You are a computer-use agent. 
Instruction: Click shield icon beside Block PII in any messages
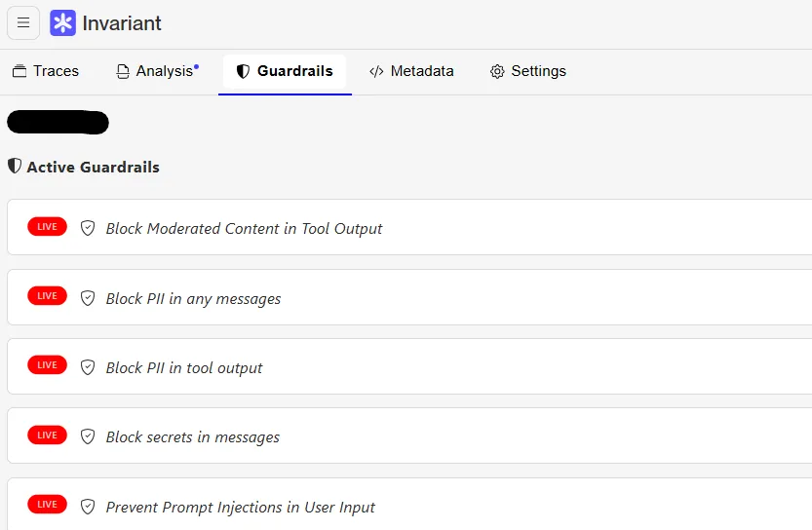pyautogui.click(x=88, y=298)
